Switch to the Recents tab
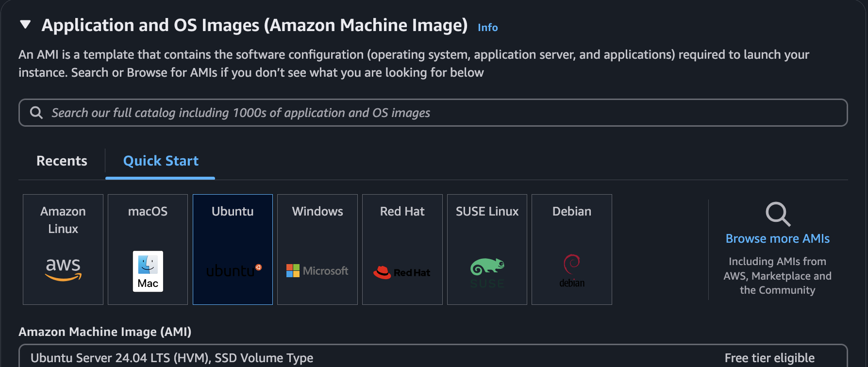Image resolution: width=868 pixels, height=367 pixels. [x=62, y=161]
